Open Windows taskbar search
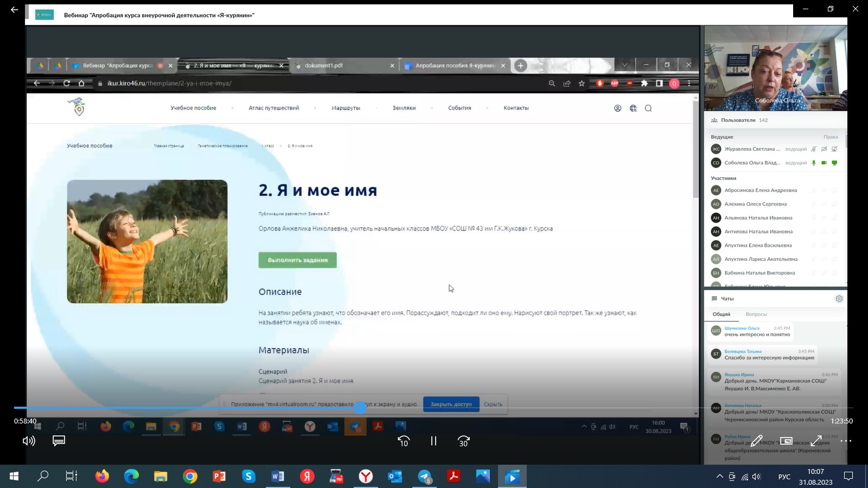Viewport: 868px width, 488px height. (x=43, y=476)
